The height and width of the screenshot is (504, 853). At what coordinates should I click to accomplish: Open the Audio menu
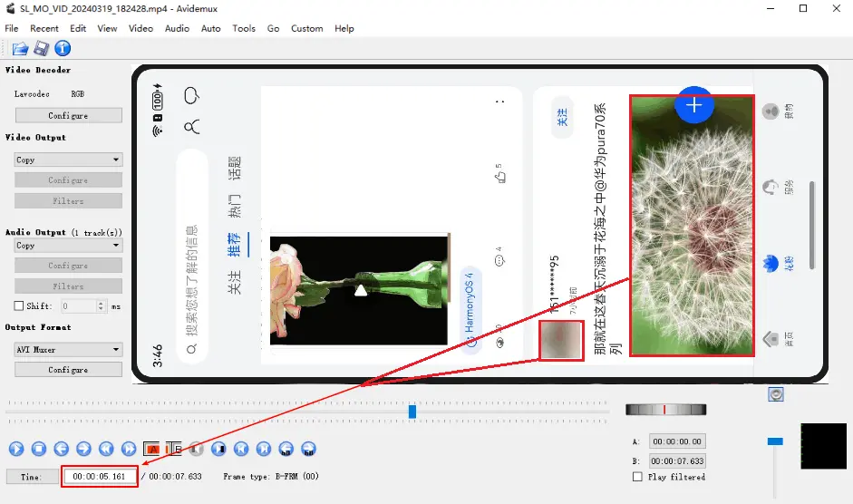click(177, 28)
